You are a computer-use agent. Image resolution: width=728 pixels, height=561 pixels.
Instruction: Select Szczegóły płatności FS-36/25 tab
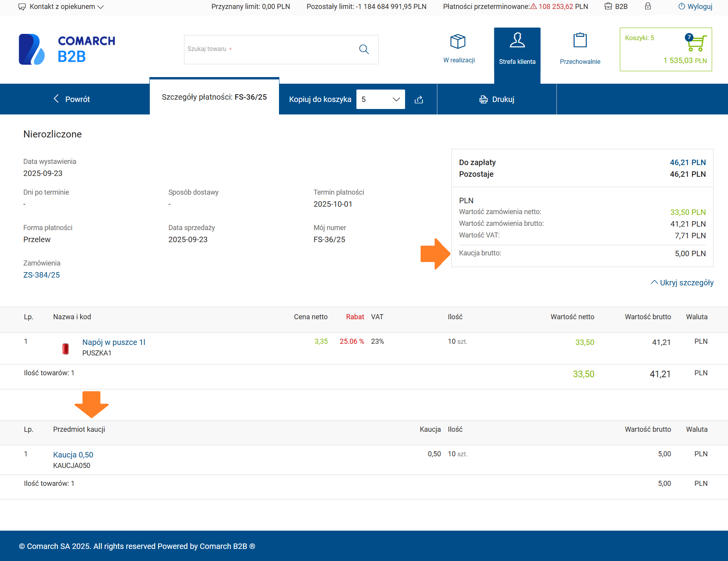tap(214, 97)
